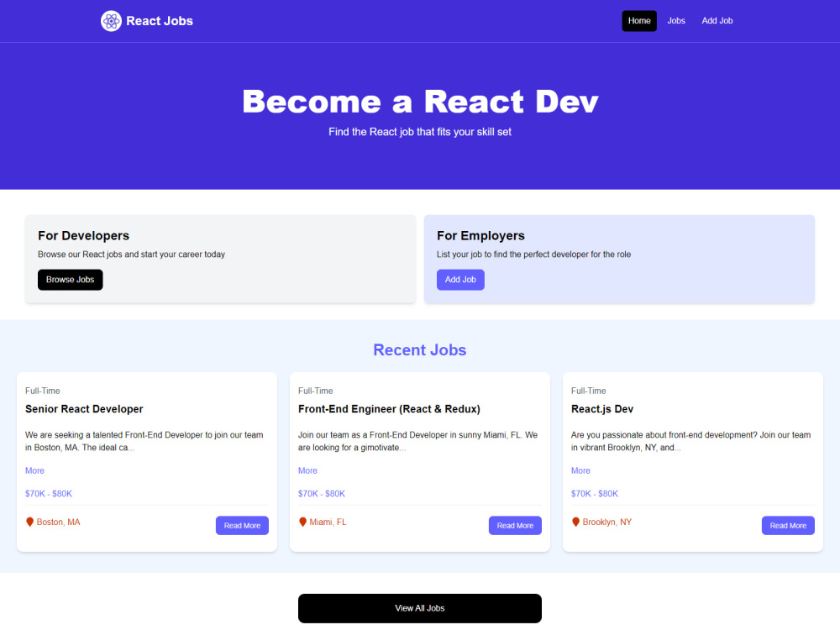840x630 pixels.
Task: Click the Miami, FL location pin icon
Action: pos(302,522)
